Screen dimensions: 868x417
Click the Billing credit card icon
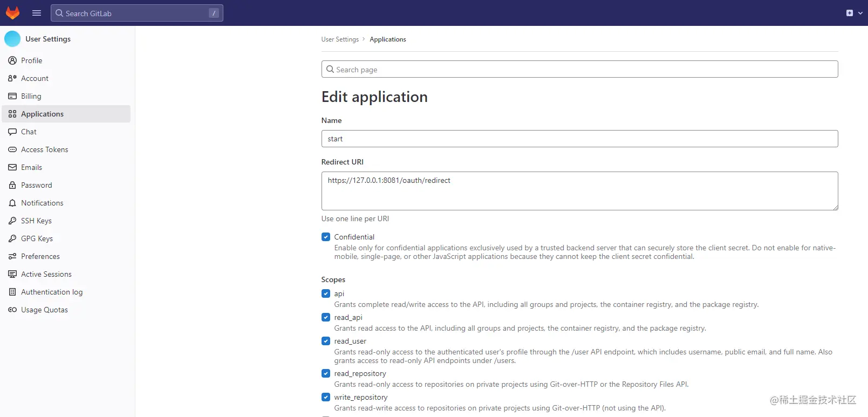[12, 96]
